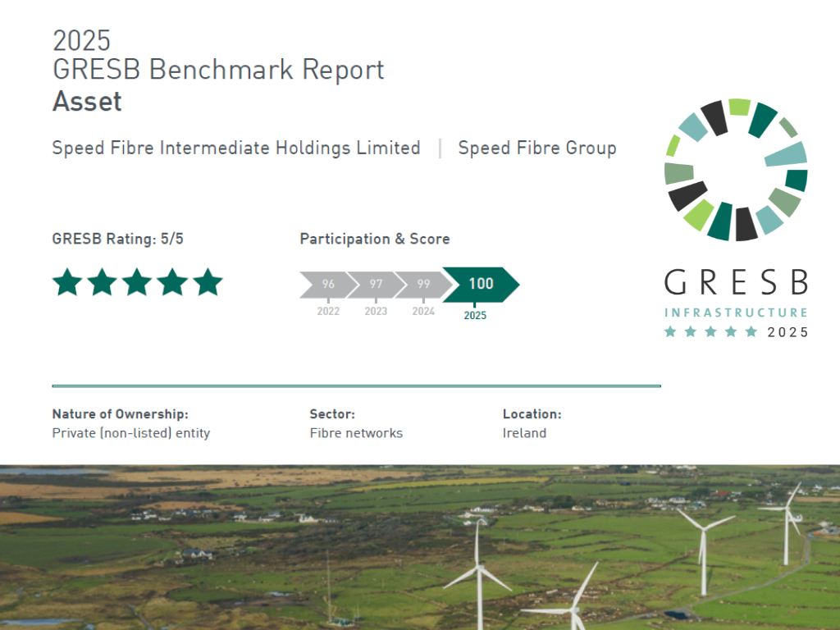
Task: Click the circular GRESB logo ring
Action: coord(736,170)
